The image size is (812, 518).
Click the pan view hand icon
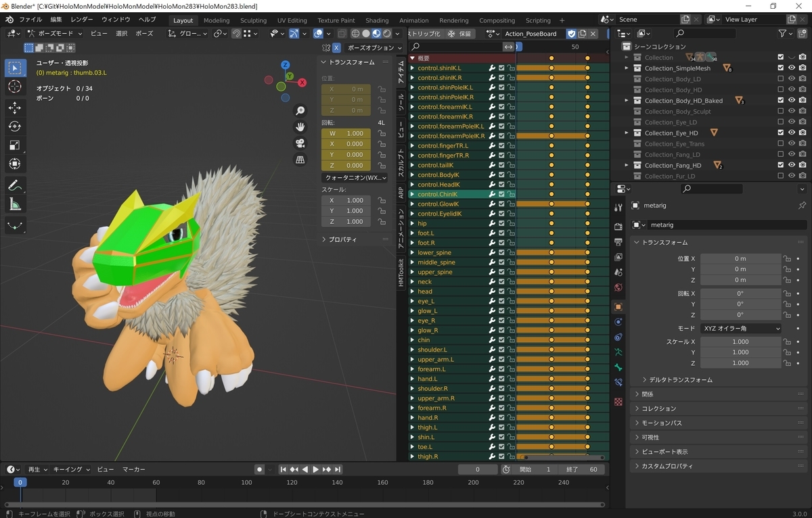click(300, 127)
